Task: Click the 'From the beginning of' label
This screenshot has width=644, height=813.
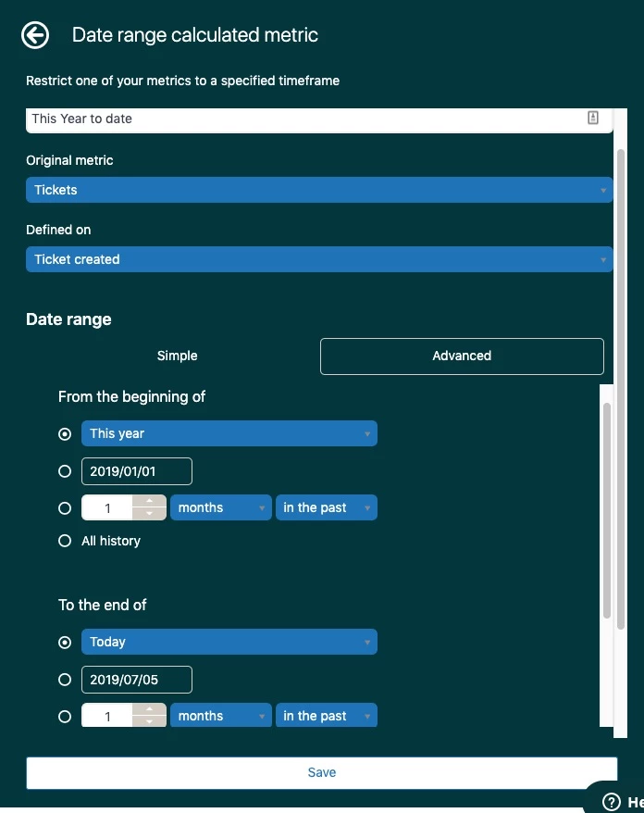Action: click(131, 396)
